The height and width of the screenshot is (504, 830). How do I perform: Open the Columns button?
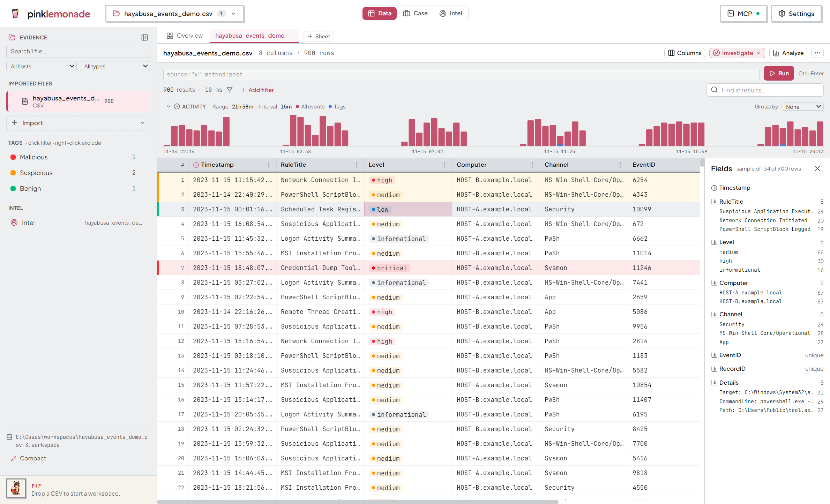(685, 53)
